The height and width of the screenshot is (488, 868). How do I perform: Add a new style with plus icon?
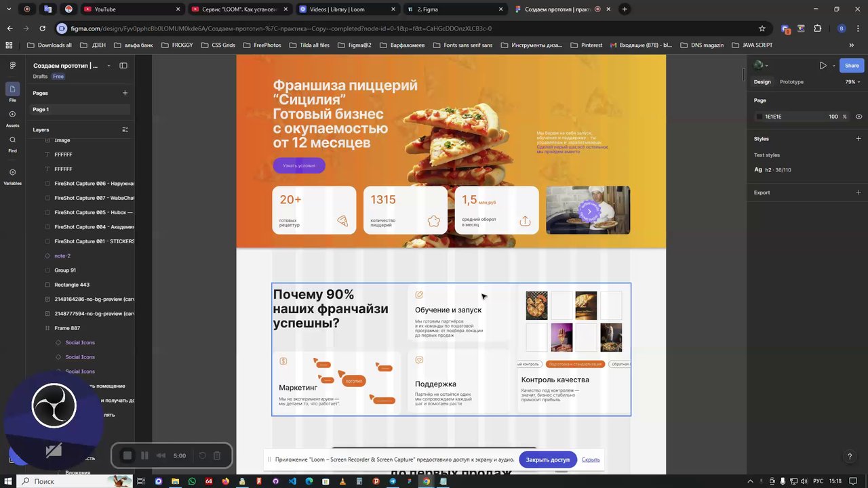pyautogui.click(x=859, y=138)
